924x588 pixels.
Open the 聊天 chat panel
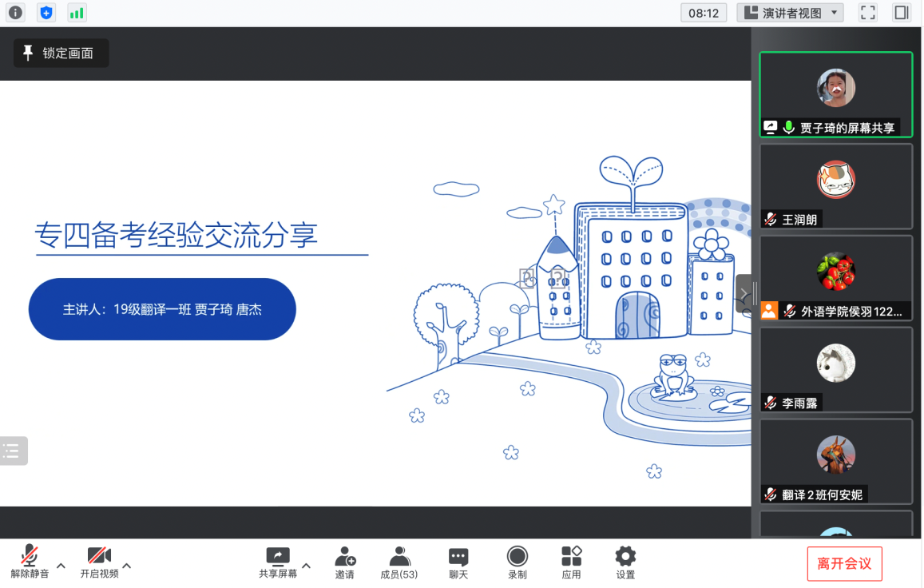click(458, 562)
